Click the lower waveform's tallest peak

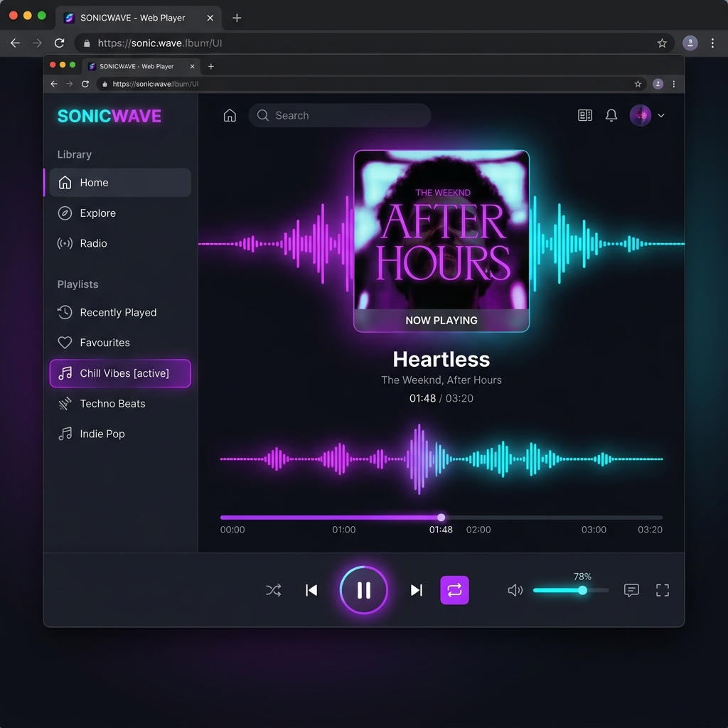[419, 459]
